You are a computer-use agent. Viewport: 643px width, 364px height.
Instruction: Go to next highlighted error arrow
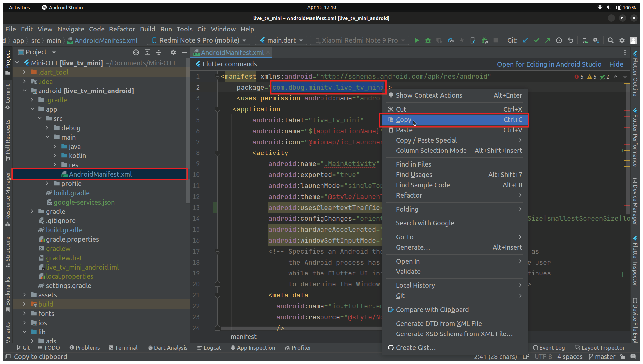(625, 77)
